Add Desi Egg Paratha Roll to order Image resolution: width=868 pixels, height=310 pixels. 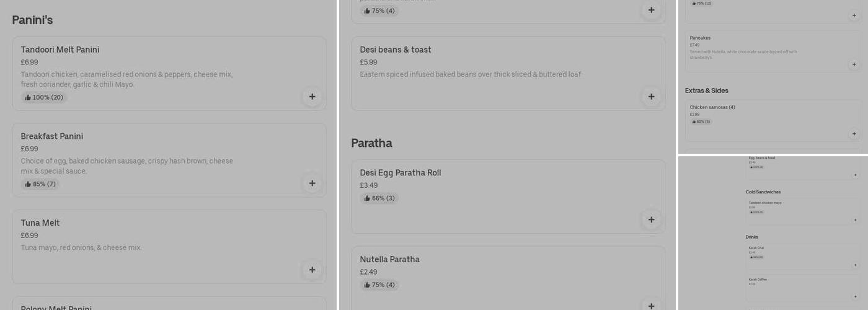click(x=651, y=220)
